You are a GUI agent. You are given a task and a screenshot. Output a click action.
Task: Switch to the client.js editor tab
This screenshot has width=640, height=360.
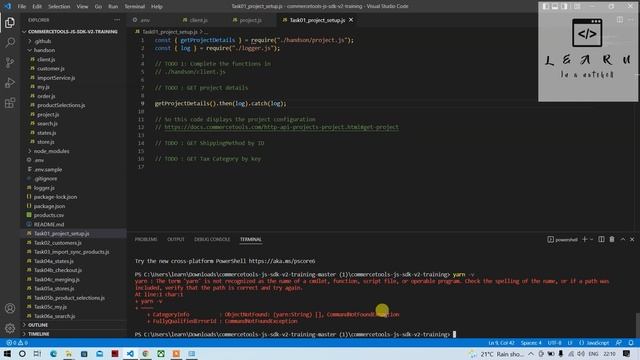[x=198, y=20]
